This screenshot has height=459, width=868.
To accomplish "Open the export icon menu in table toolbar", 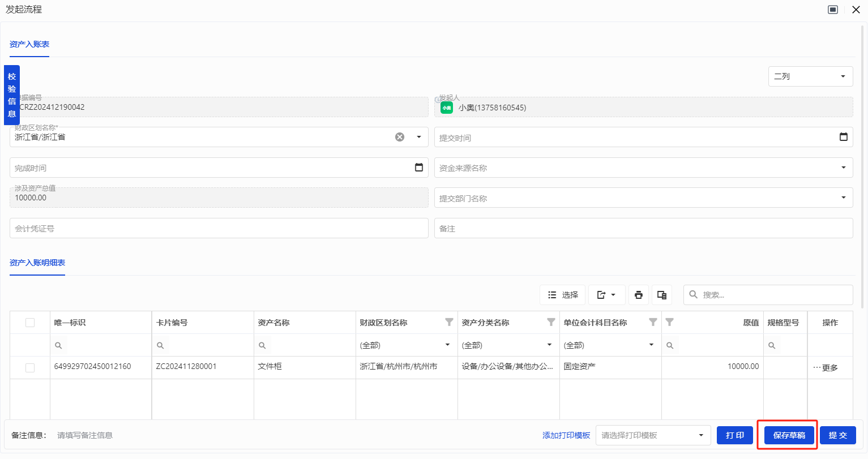I will pyautogui.click(x=606, y=295).
